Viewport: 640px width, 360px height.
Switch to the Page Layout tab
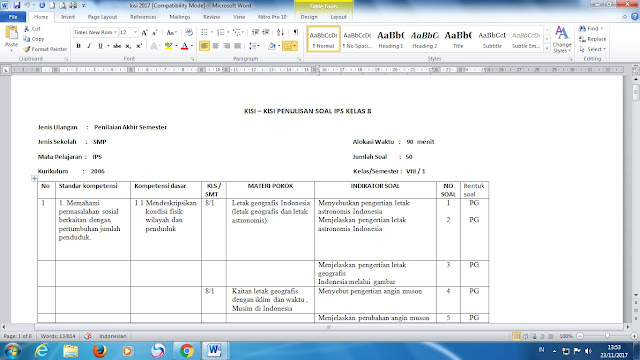click(102, 17)
